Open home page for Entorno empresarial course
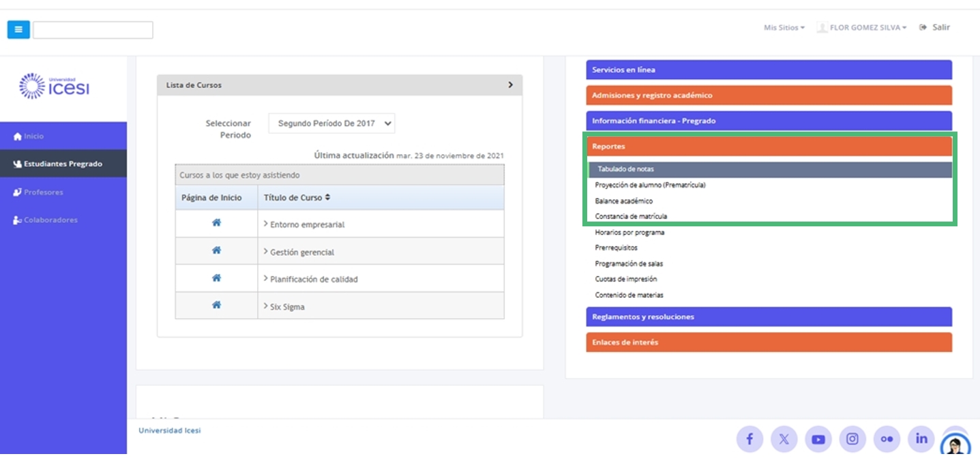 pyautogui.click(x=216, y=223)
